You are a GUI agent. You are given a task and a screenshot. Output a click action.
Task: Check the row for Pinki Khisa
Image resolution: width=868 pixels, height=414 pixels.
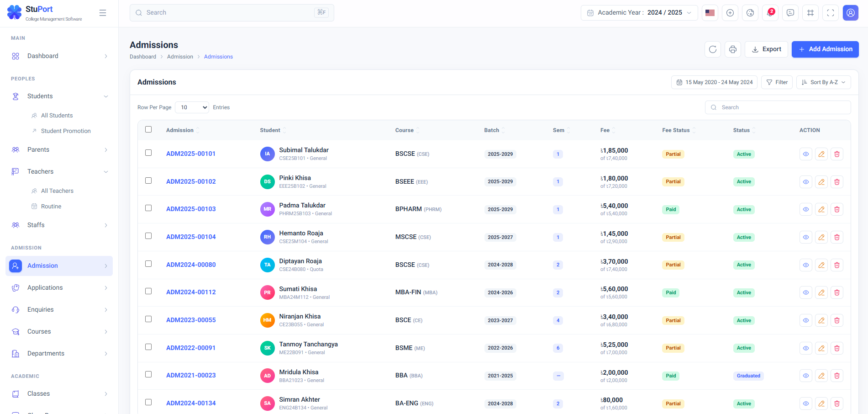[x=148, y=180]
